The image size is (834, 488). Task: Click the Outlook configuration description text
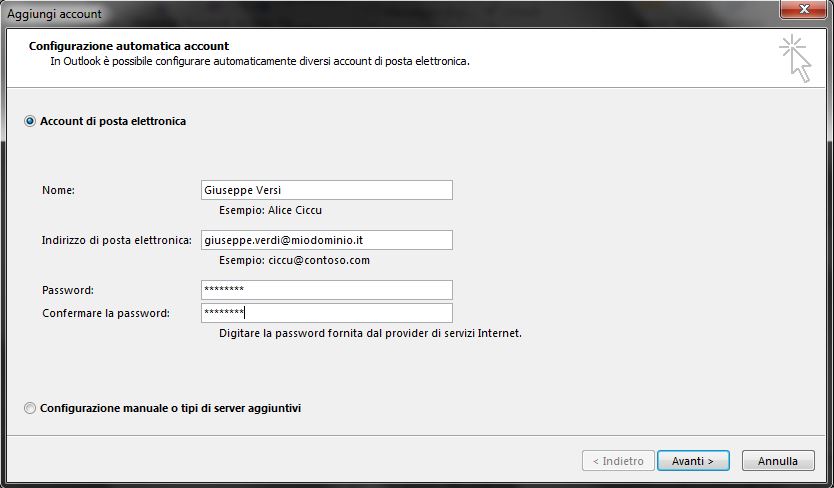click(x=260, y=61)
